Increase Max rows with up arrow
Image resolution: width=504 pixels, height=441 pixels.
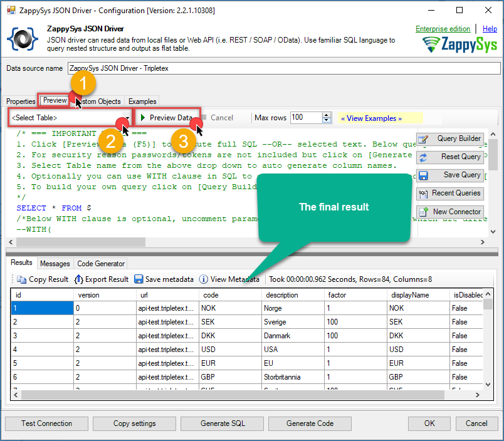326,115
